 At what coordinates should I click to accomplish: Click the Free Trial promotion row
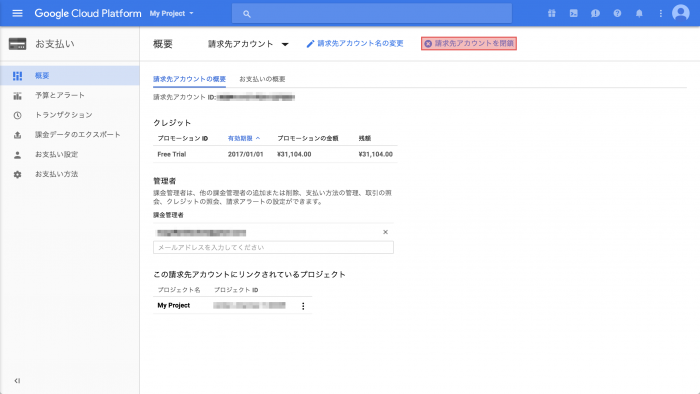coord(275,154)
